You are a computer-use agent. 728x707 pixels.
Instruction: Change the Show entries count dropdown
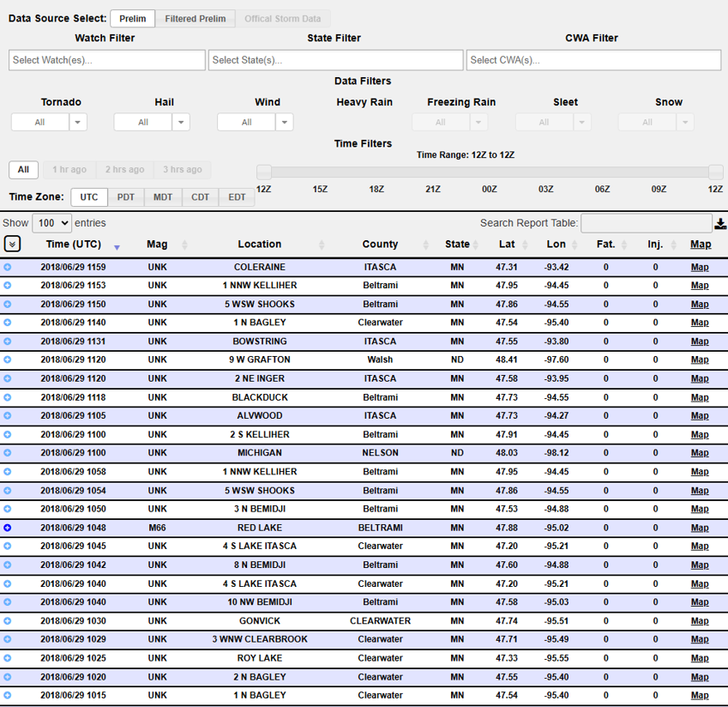[51, 223]
